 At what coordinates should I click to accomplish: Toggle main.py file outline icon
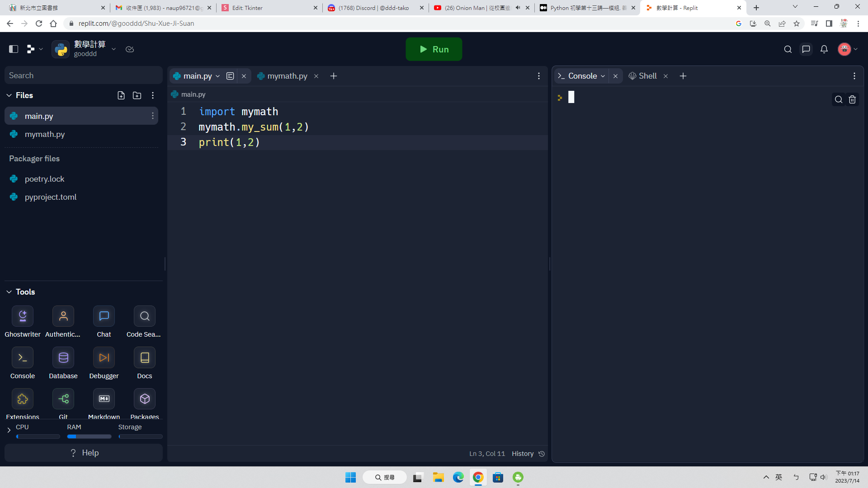pyautogui.click(x=230, y=76)
